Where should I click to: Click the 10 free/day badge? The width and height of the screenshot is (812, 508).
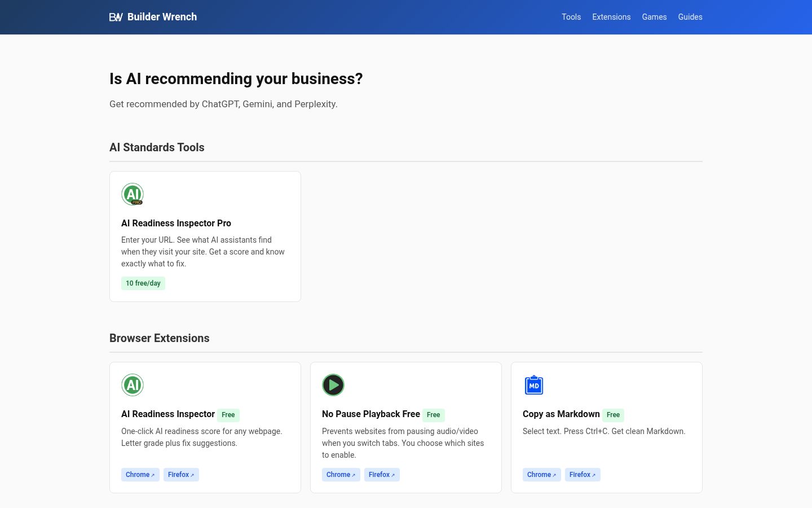pos(143,283)
